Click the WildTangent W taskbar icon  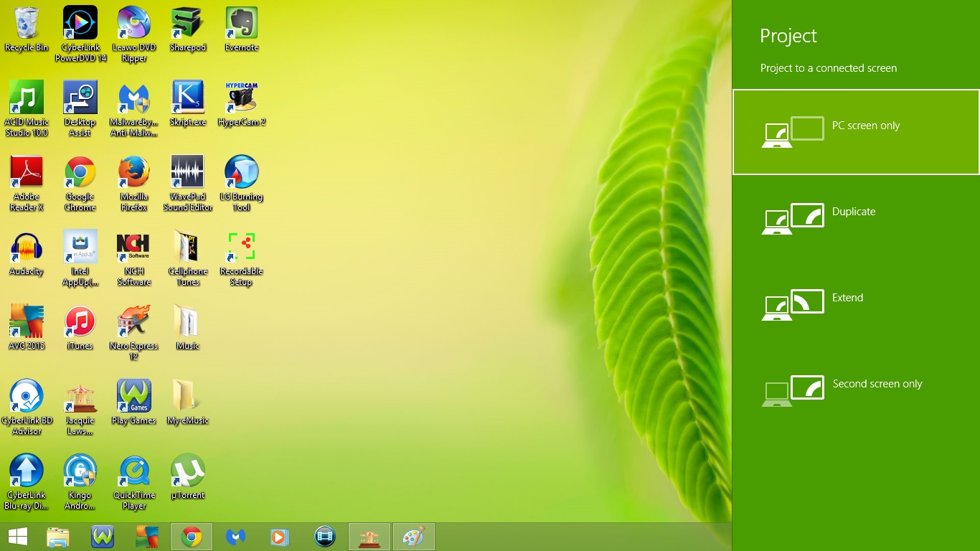(103, 537)
